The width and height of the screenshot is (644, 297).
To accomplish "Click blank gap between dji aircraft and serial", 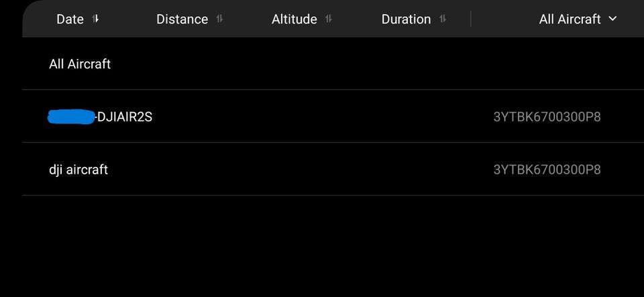I will click(x=302, y=170).
